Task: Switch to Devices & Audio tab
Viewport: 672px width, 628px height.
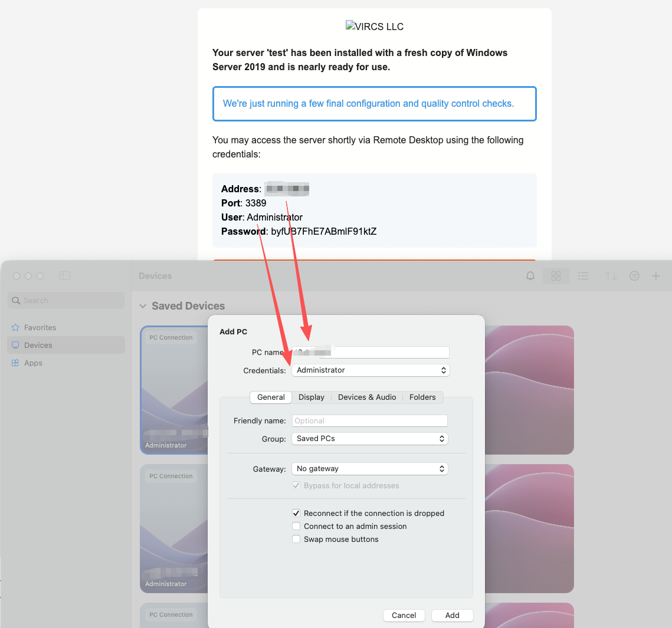Action: pyautogui.click(x=367, y=397)
